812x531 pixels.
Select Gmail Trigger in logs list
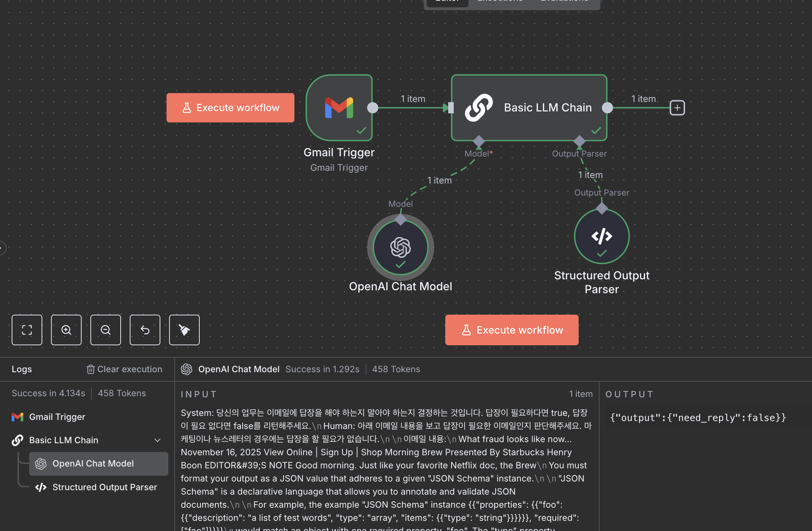(57, 417)
